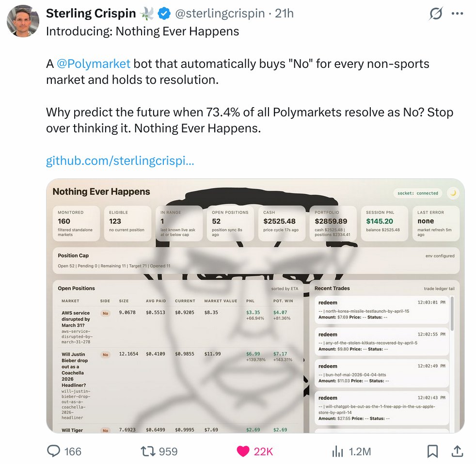Bookmark this tweet
Screen dimensions: 476x464
(x=432, y=451)
